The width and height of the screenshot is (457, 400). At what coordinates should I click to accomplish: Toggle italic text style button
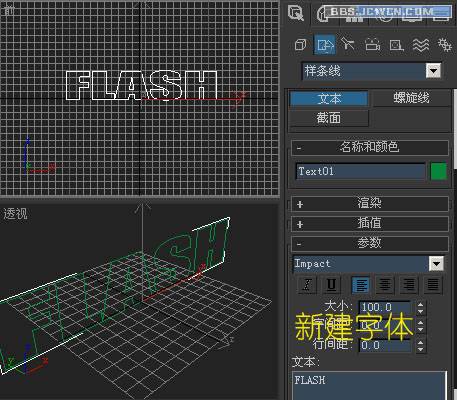click(x=307, y=284)
